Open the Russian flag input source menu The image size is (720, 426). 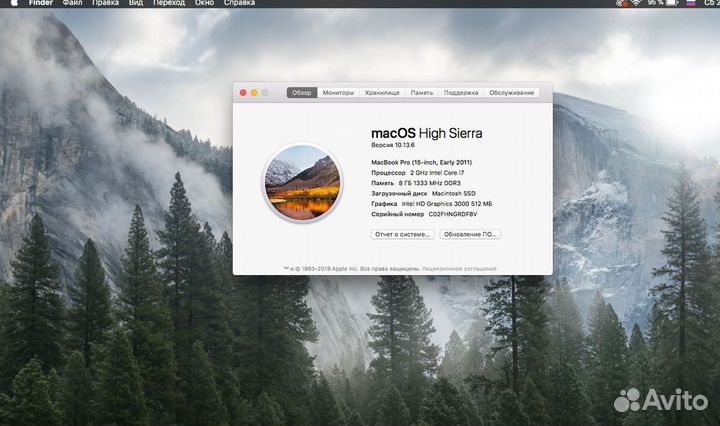point(691,2)
